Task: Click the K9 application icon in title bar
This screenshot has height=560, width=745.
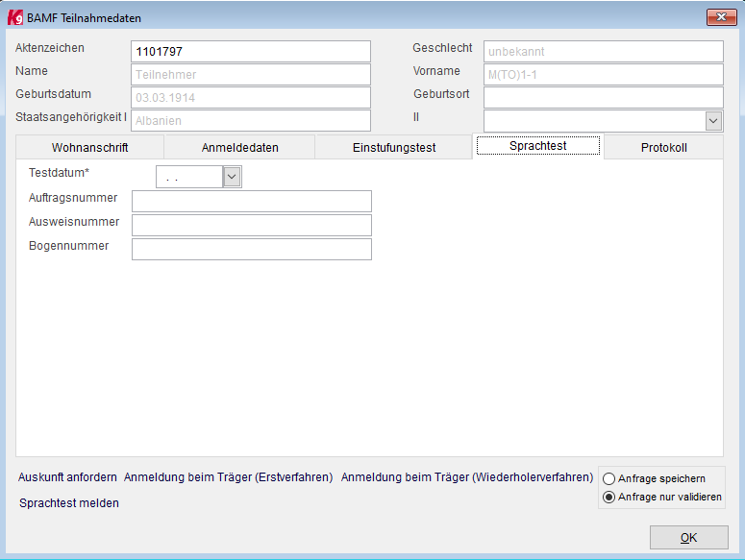Action: pos(14,17)
